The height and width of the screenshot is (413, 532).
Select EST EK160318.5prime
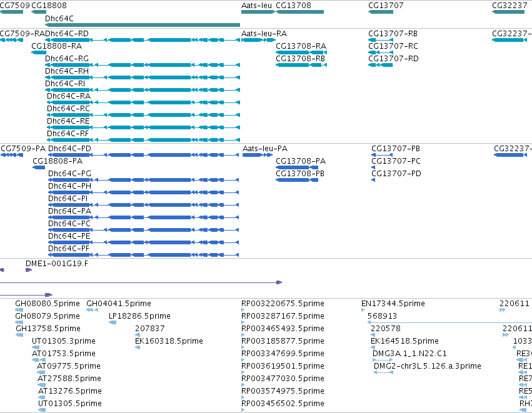138,347
